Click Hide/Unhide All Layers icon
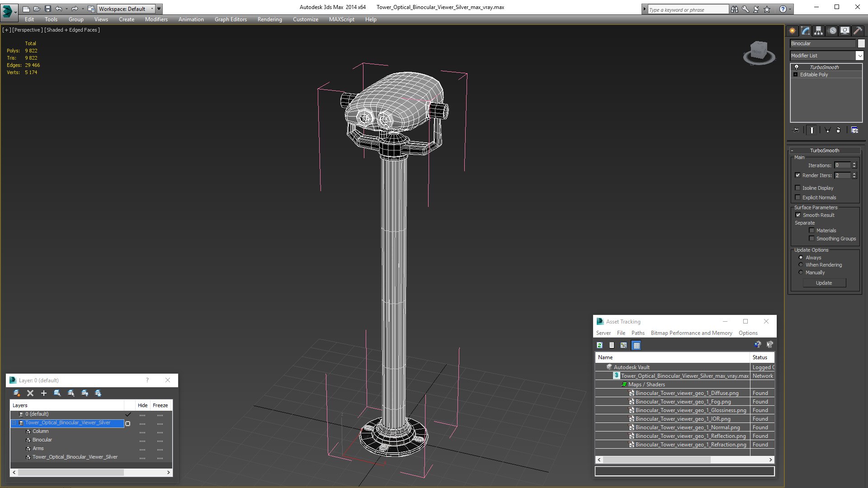Image resolution: width=868 pixels, height=488 pixels. coord(85,393)
